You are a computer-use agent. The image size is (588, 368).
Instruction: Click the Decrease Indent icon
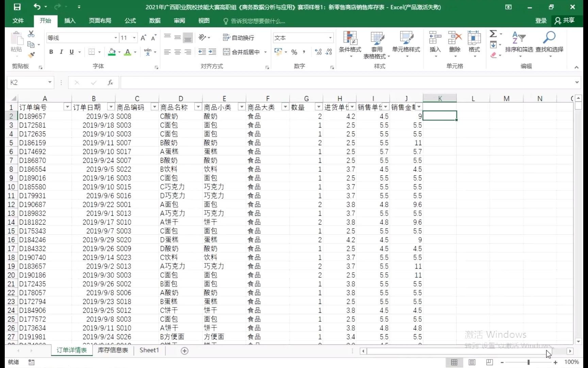202,52
